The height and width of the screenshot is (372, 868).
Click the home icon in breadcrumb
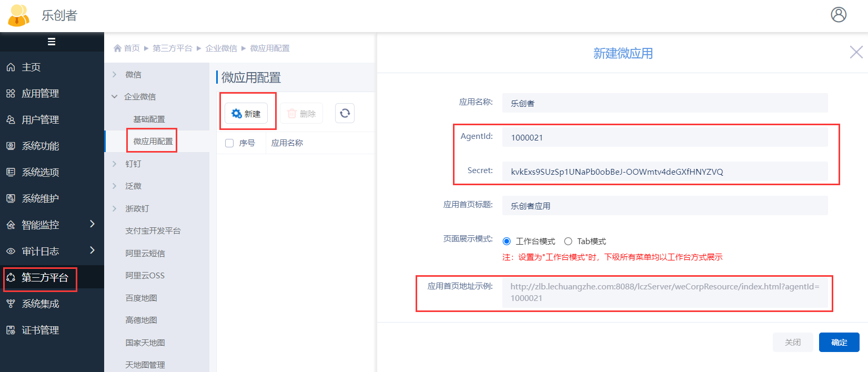[117, 48]
